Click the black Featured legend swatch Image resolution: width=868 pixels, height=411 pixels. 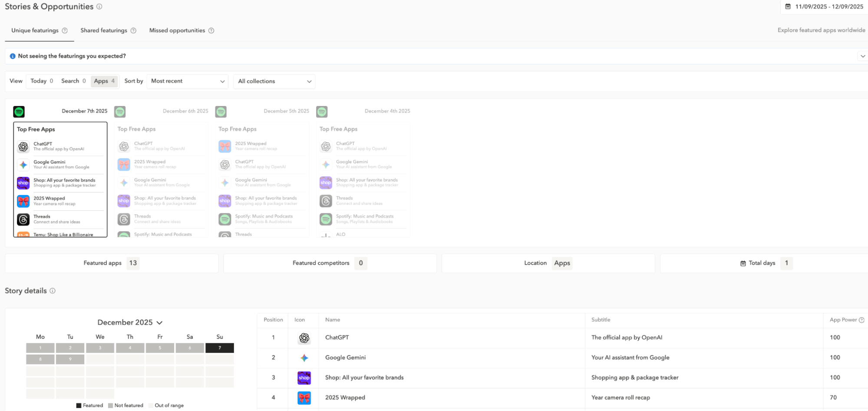click(79, 405)
